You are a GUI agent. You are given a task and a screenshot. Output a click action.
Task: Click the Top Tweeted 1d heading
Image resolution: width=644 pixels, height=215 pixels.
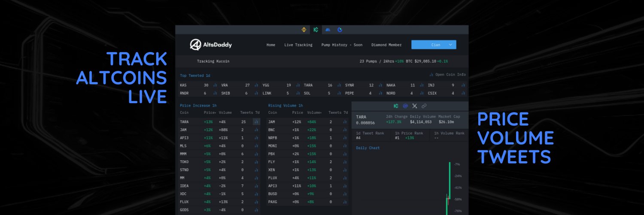pos(195,76)
